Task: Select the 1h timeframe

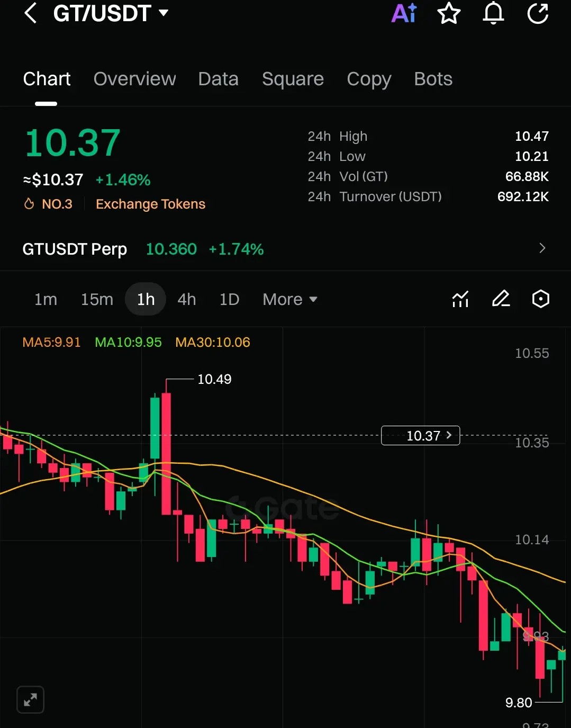Action: click(146, 299)
